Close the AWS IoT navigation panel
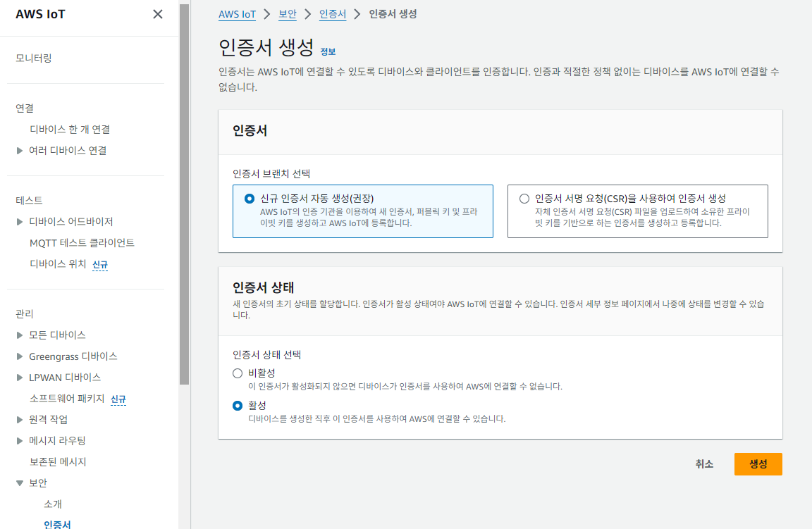812x529 pixels. (x=158, y=15)
